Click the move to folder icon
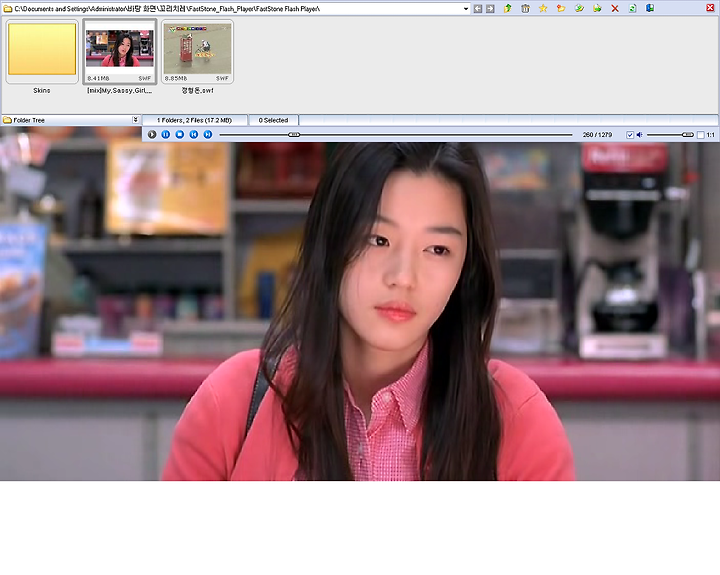Image resolution: width=720 pixels, height=575 pixels. click(597, 8)
